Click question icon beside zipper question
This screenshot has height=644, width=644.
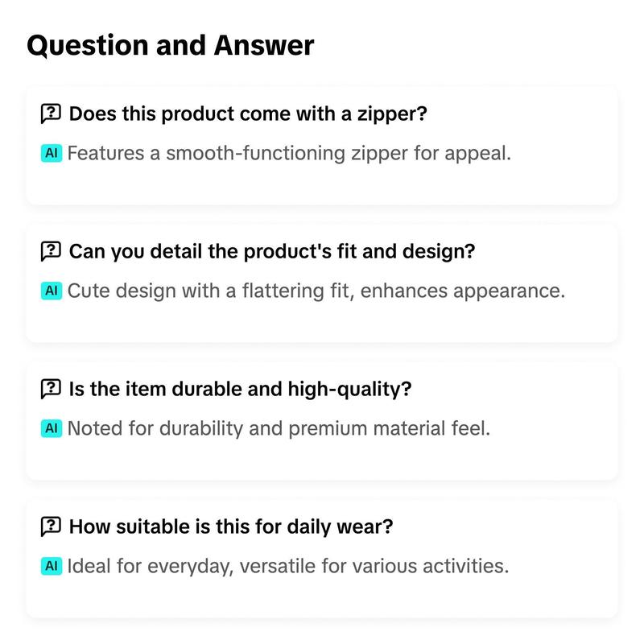click(x=51, y=114)
